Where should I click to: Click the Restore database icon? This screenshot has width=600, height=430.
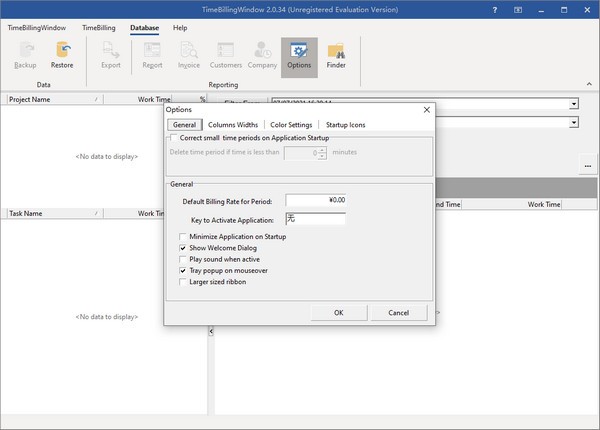click(62, 54)
